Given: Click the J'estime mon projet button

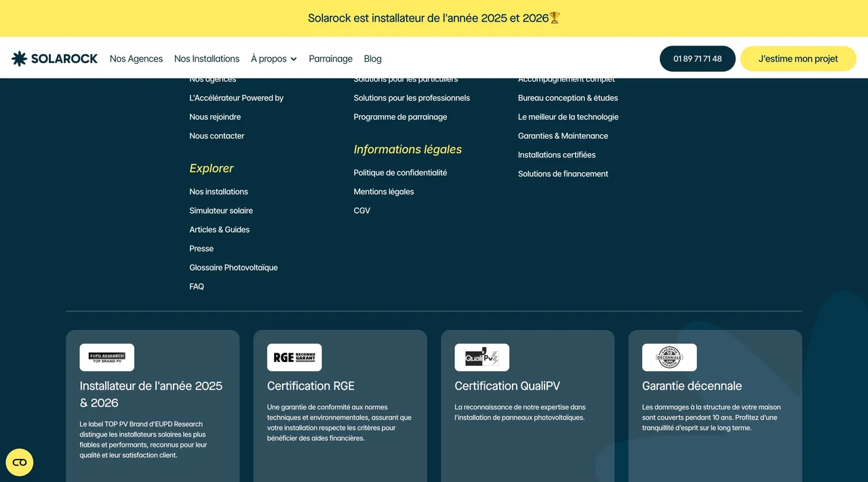Looking at the screenshot, I should [x=798, y=59].
